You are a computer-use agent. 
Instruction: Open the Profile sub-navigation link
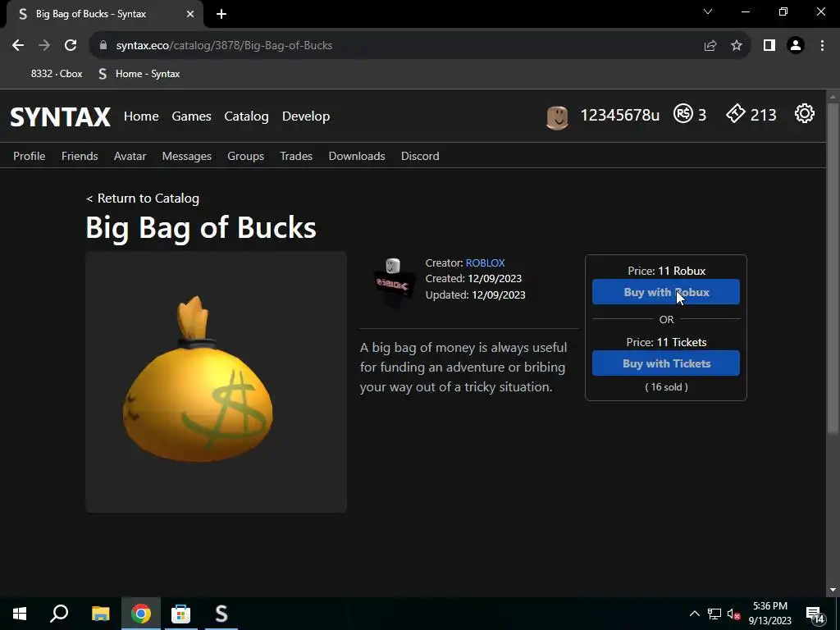30,156
